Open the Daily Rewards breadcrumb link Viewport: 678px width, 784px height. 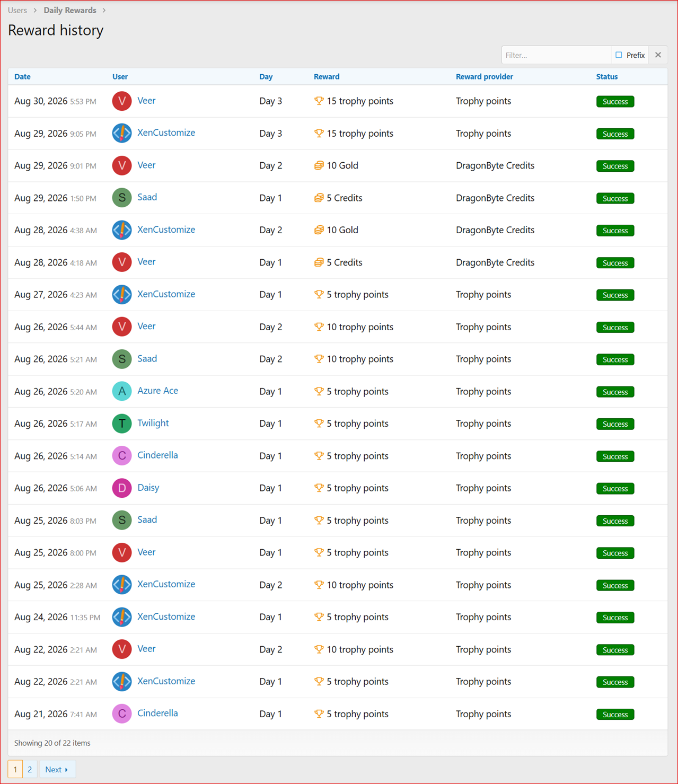(x=70, y=10)
